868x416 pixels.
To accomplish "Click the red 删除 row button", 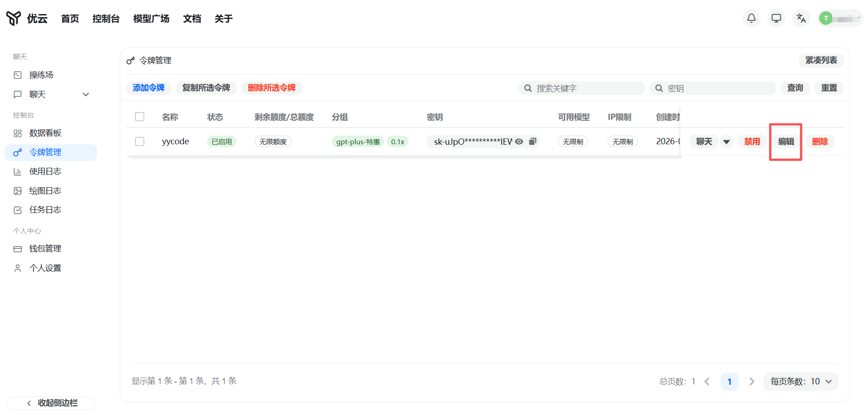I will (x=820, y=142).
